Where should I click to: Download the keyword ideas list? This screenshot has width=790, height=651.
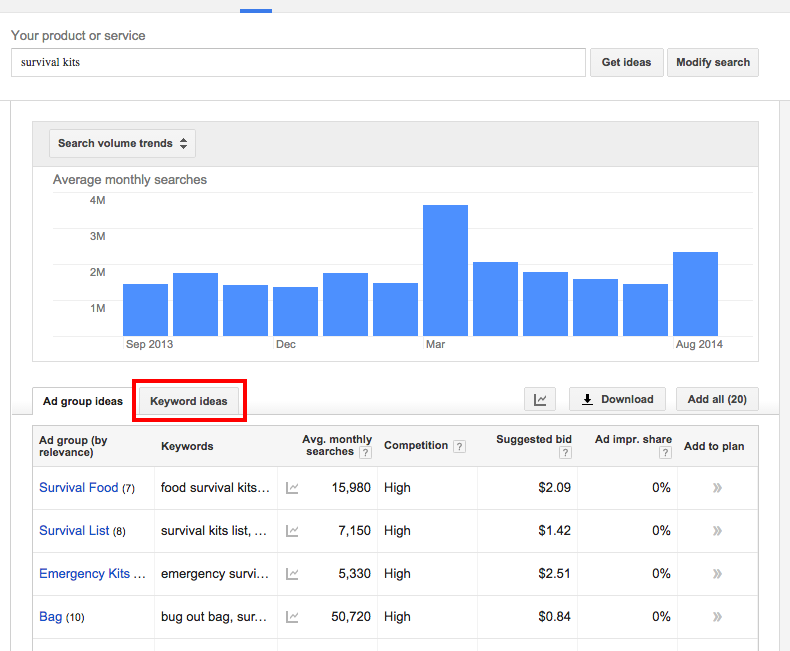point(617,399)
